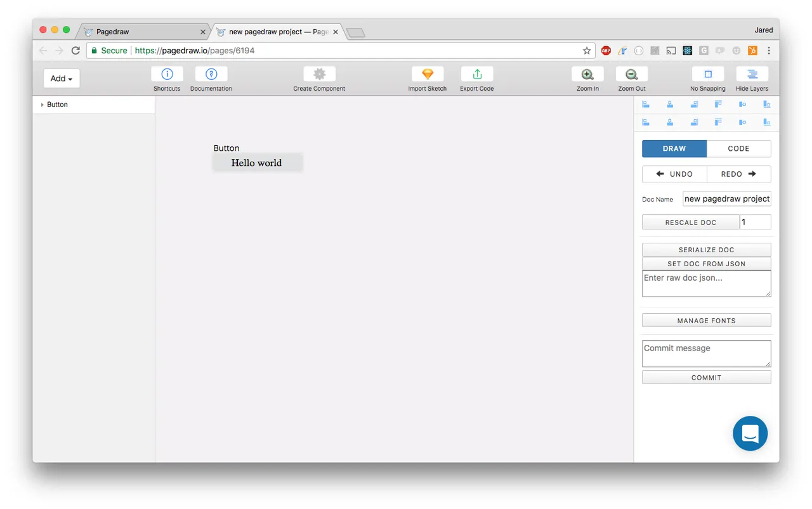Screen dimensions: 812x509
Task: Select the Button row in layer list
Action: coord(94,105)
